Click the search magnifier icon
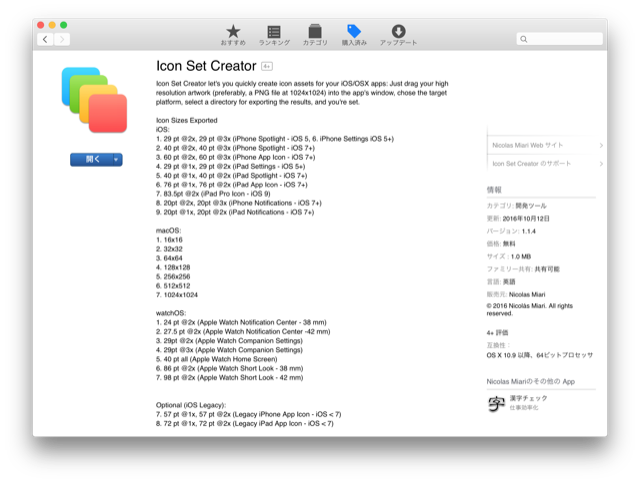 pos(524,39)
